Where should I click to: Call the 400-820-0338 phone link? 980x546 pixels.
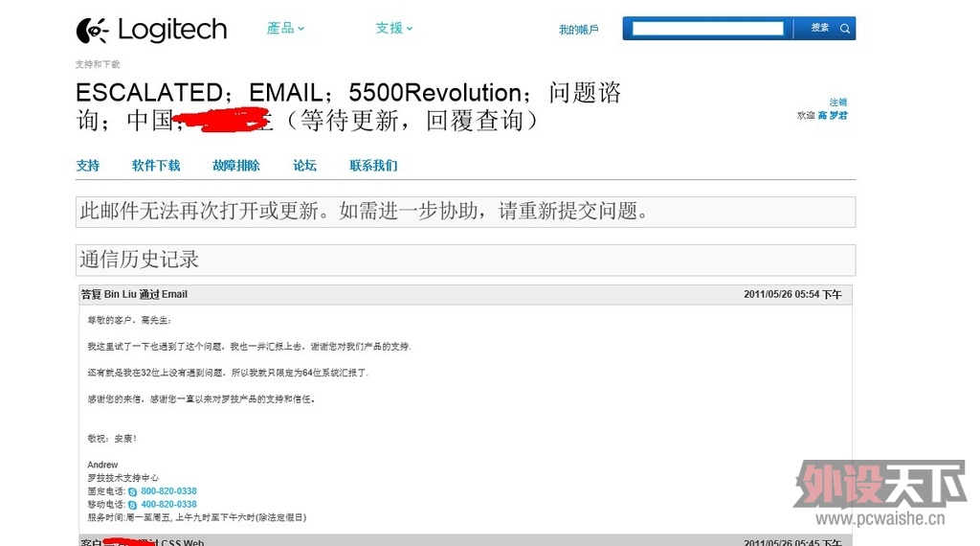[x=168, y=504]
